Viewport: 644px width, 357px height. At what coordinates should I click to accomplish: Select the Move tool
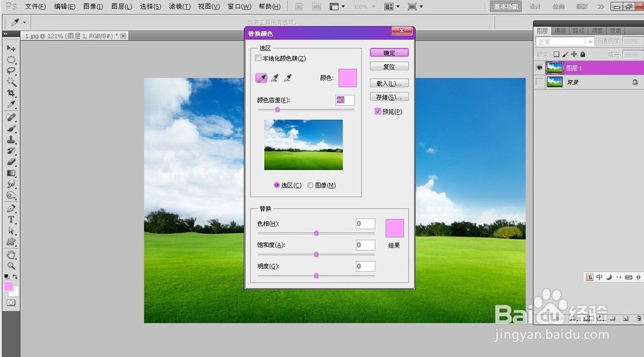tap(11, 48)
